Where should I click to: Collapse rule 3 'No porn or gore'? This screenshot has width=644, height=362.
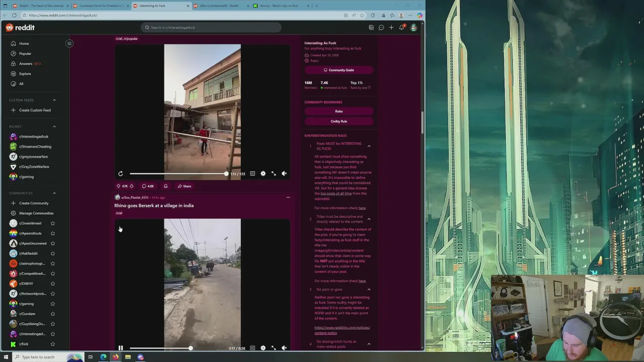(x=369, y=290)
